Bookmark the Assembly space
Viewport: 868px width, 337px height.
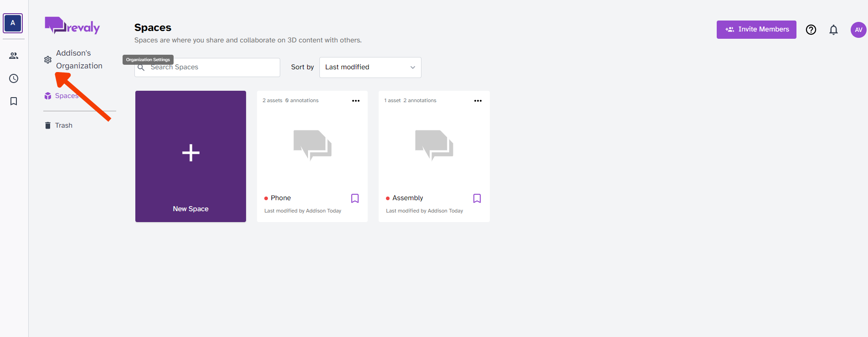[477, 198]
